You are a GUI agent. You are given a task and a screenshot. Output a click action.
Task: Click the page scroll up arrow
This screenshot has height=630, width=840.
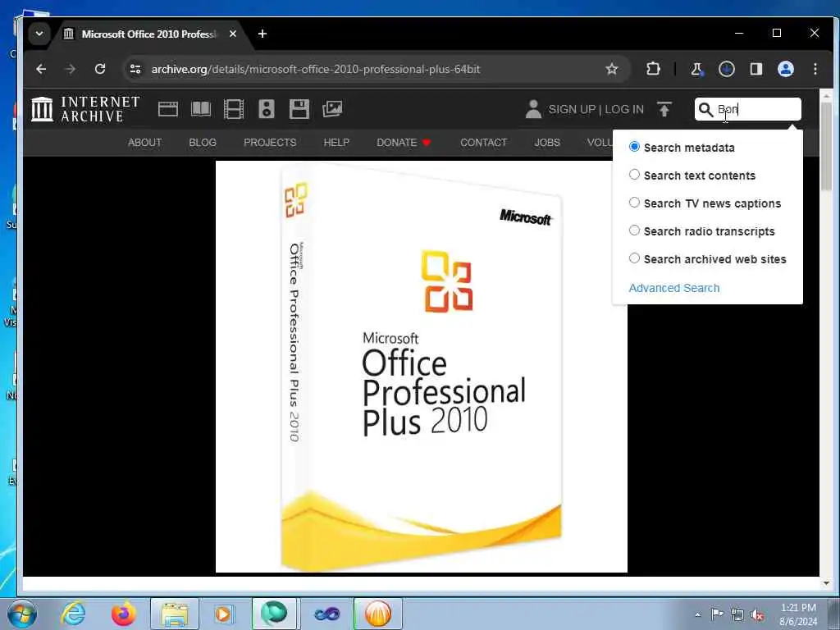pyautogui.click(x=826, y=96)
